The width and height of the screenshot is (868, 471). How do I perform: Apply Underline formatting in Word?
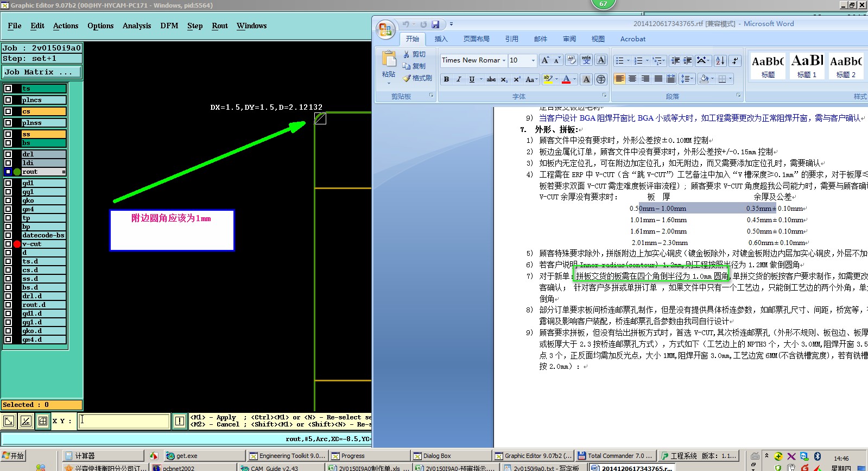tap(472, 79)
